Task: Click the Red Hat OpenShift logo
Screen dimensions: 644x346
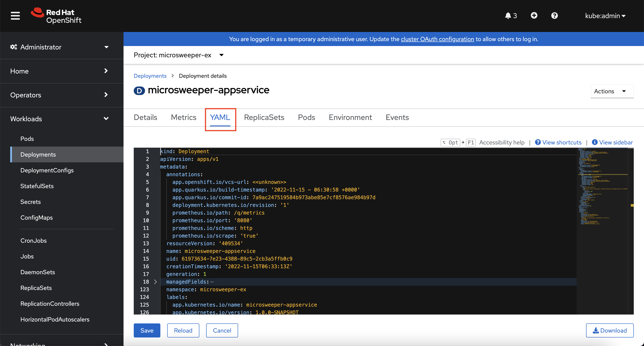Action: (x=56, y=16)
